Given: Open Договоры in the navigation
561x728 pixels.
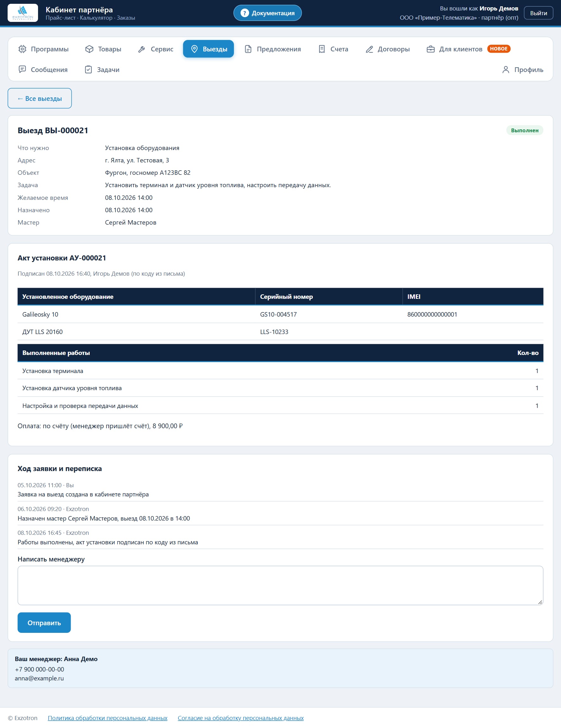Looking at the screenshot, I should (387, 49).
